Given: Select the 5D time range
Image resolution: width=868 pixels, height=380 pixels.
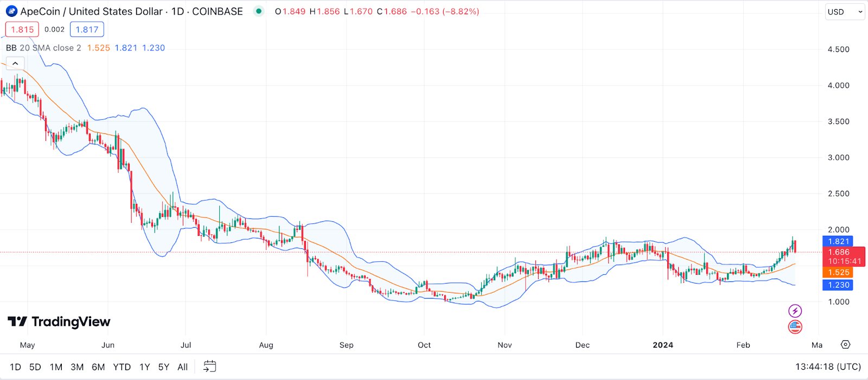Looking at the screenshot, I should [x=35, y=367].
